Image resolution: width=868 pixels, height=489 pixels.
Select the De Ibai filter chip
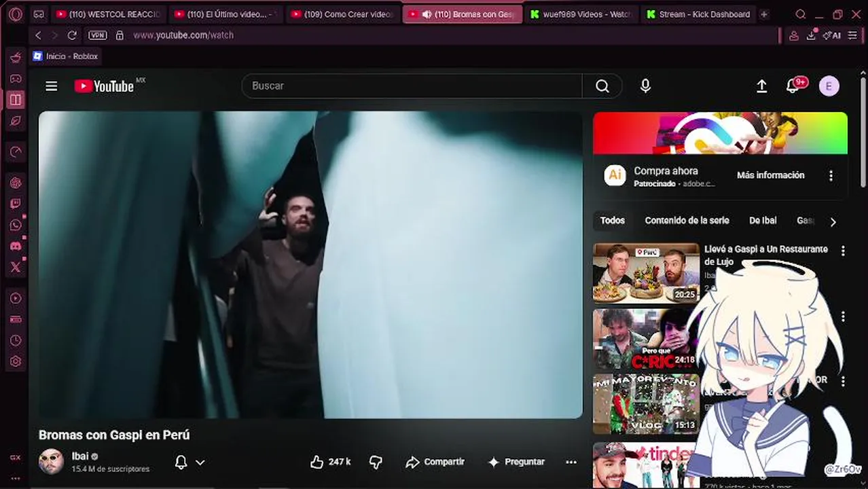coord(763,221)
